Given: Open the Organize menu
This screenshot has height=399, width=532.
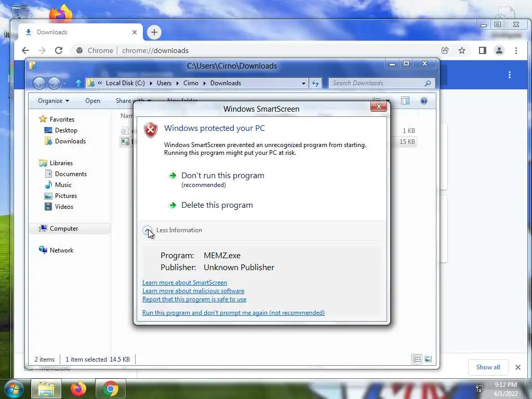Looking at the screenshot, I should [54, 101].
